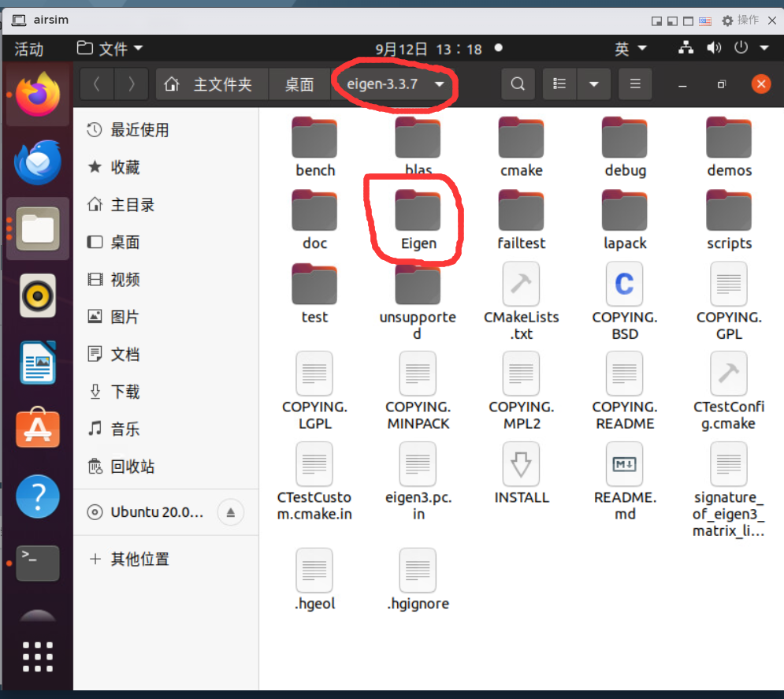Go to 桌面 in path bar
The width and height of the screenshot is (784, 699).
point(299,84)
